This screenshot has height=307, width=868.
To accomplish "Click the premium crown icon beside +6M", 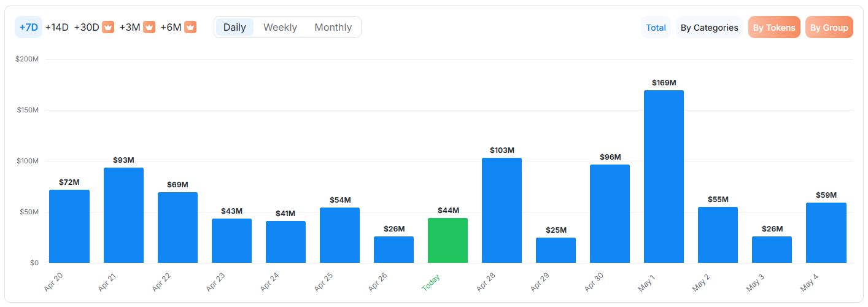I will point(190,28).
